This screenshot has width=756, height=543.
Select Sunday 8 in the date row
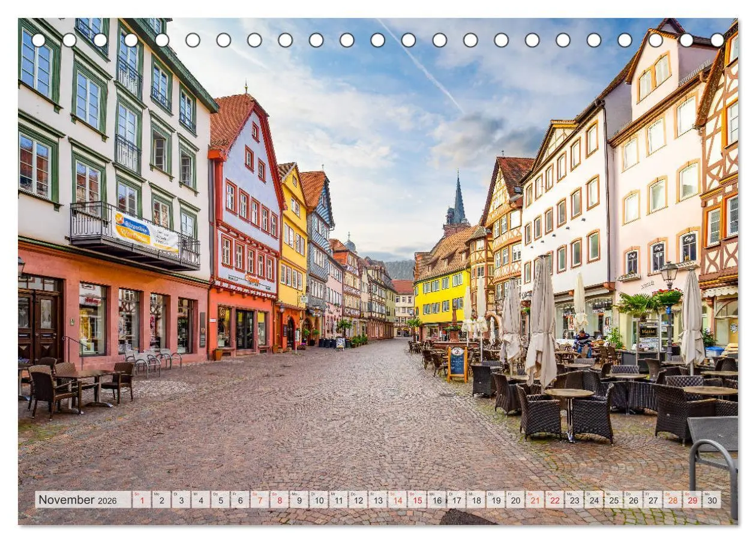pyautogui.click(x=279, y=500)
